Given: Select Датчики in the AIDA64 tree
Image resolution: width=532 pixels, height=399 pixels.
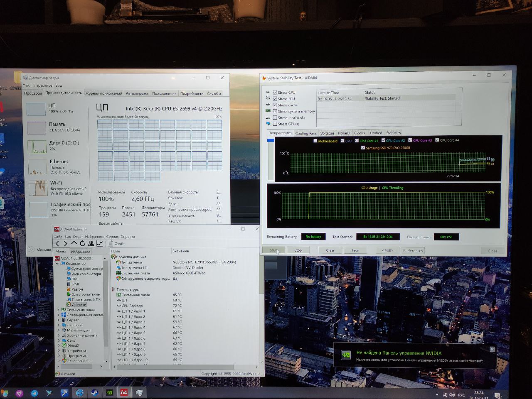Looking at the screenshot, I should (x=76, y=304).
